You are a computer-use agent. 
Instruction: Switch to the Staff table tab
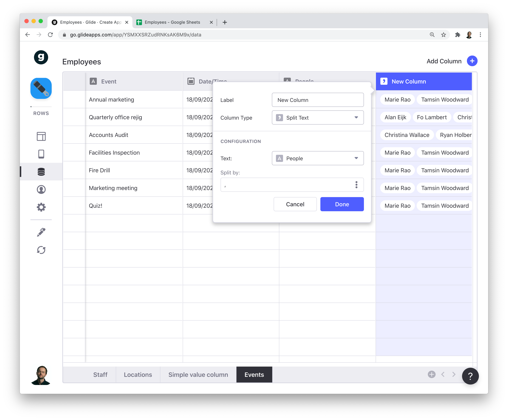(100, 375)
